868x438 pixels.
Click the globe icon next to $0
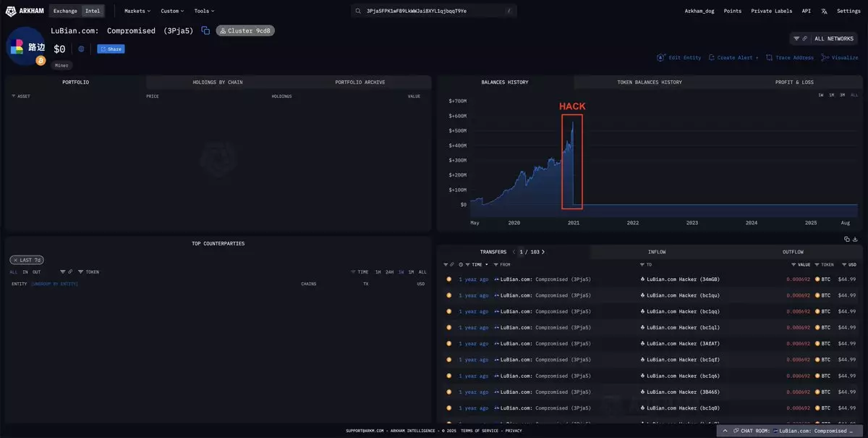81,49
